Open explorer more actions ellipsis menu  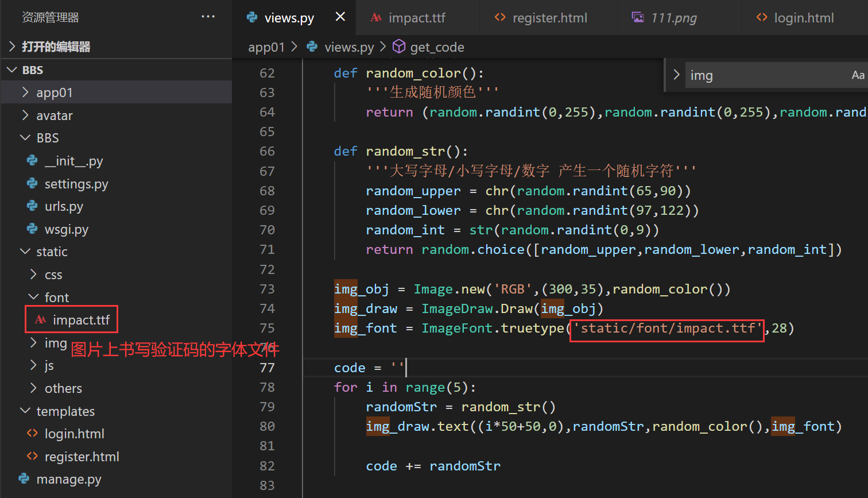click(208, 17)
